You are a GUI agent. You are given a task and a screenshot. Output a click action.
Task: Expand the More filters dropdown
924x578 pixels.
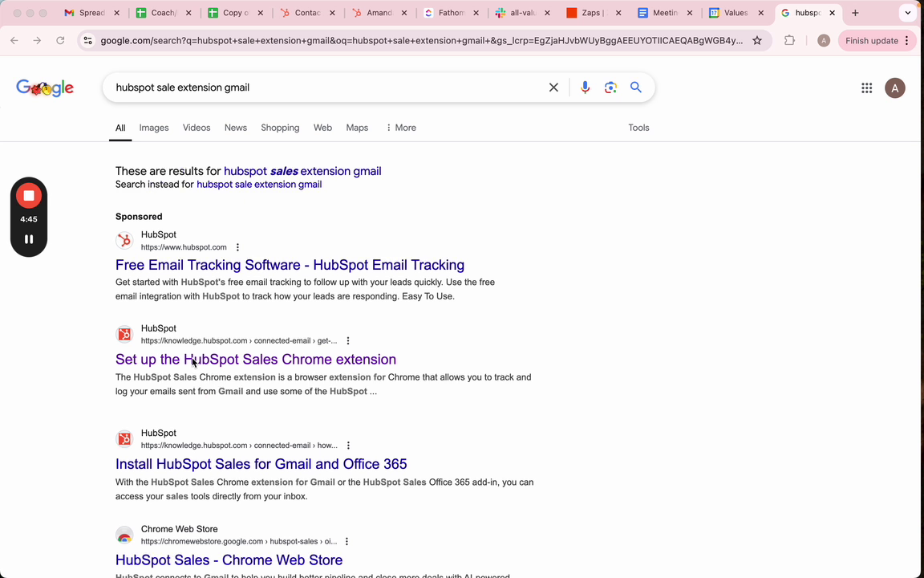pyautogui.click(x=401, y=128)
